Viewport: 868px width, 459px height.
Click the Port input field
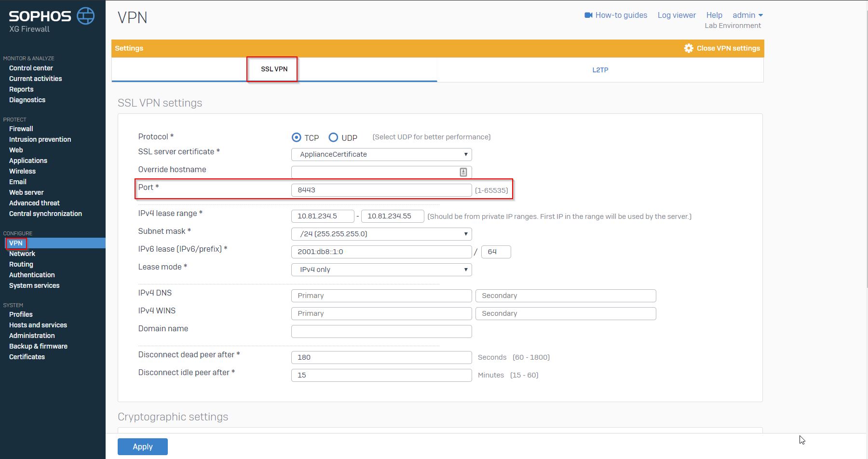381,190
